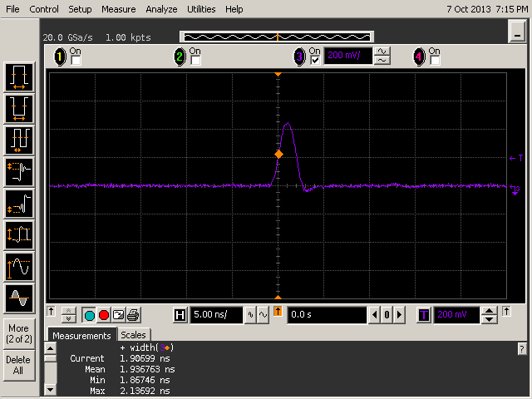The width and height of the screenshot is (532, 399).
Task: Select the positive pulse width measurement icon
Action: pos(20,77)
